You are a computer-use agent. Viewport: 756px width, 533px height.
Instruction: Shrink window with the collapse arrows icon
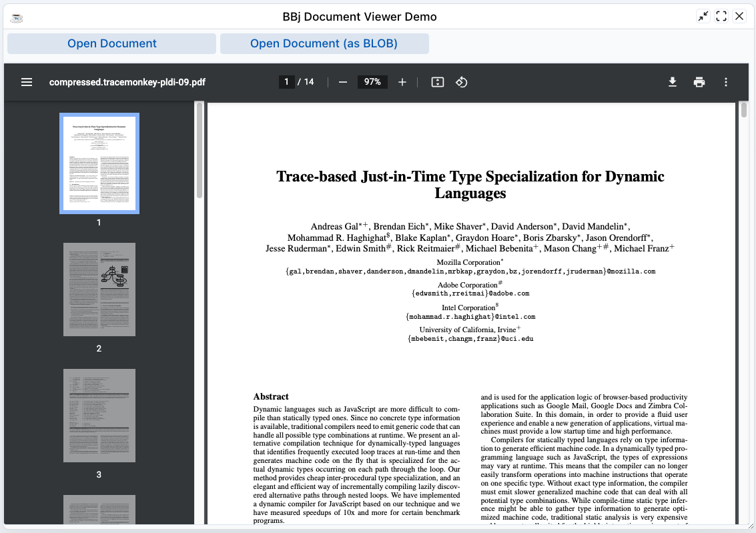click(x=703, y=17)
